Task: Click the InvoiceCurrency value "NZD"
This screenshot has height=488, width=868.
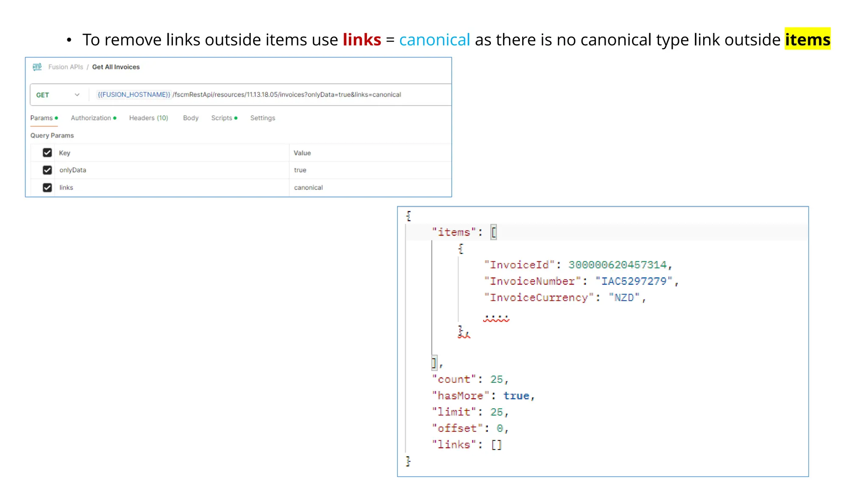Action: tap(624, 298)
